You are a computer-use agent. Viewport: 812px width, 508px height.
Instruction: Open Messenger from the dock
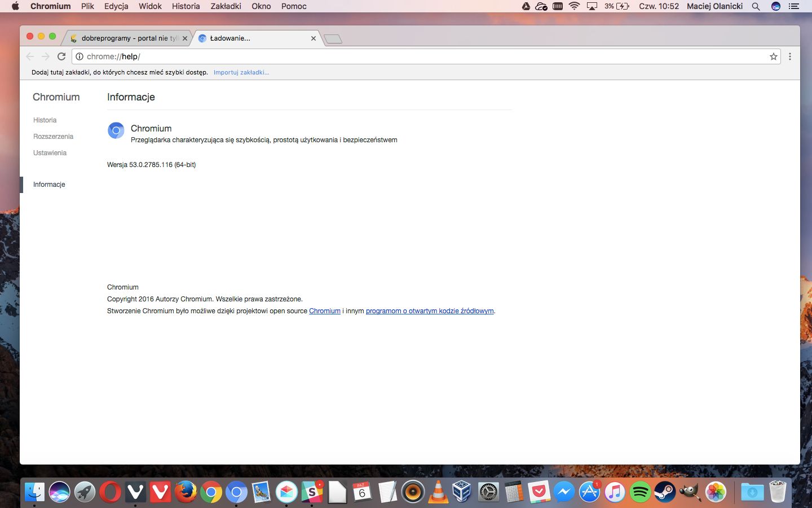coord(564,492)
